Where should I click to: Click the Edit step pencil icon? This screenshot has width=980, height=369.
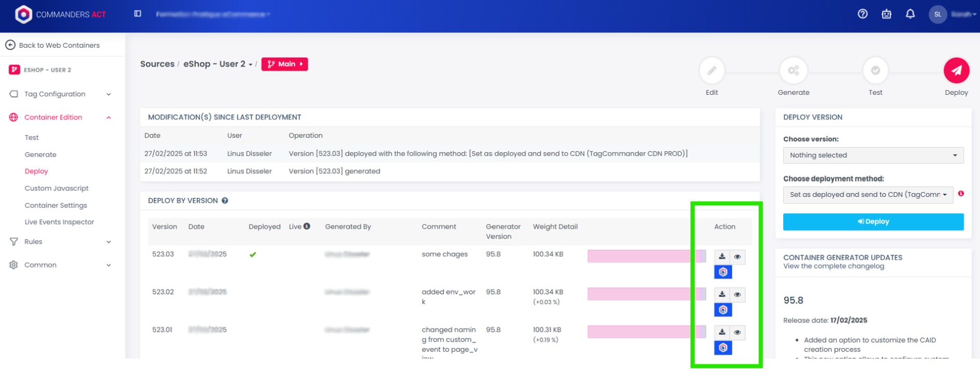[x=712, y=70]
